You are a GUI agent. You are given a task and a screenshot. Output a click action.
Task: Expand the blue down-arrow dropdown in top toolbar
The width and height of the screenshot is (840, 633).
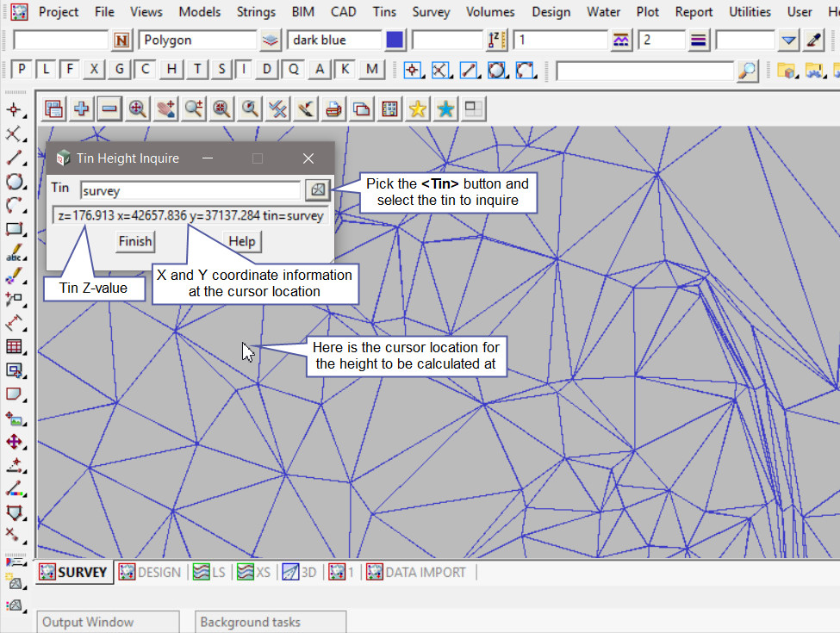click(x=789, y=40)
